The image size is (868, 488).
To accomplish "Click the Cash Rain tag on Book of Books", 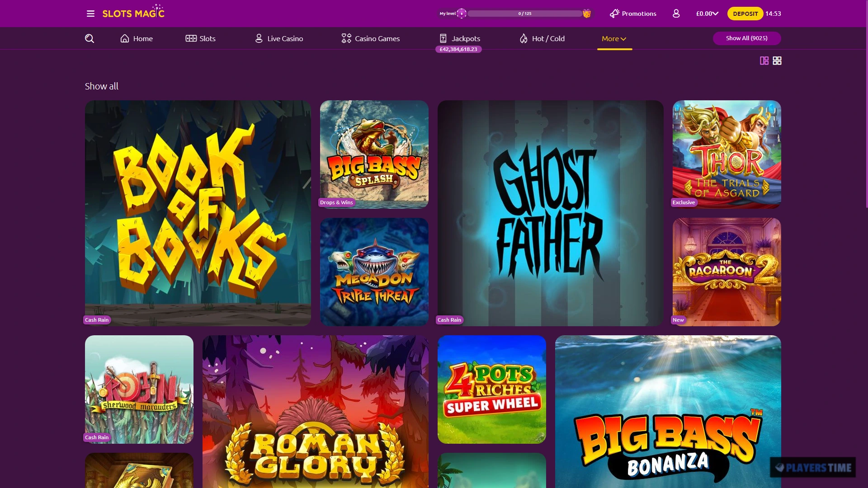I will point(97,320).
